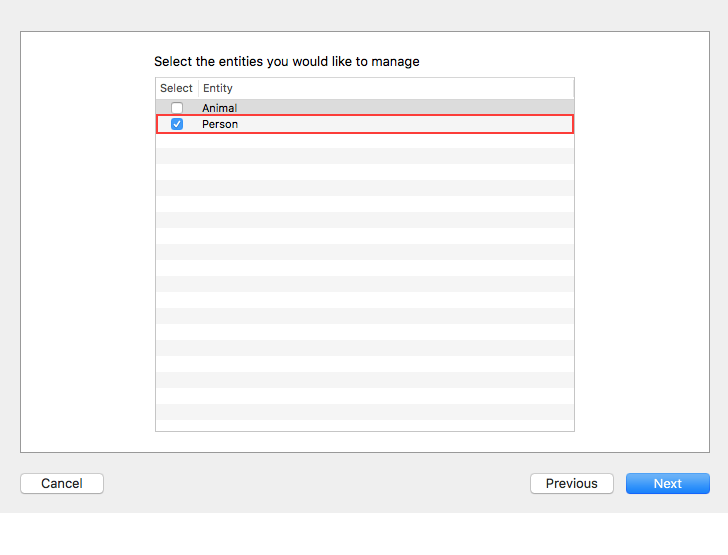The width and height of the screenshot is (728, 555).
Task: Go back with the Previous button
Action: point(571,483)
